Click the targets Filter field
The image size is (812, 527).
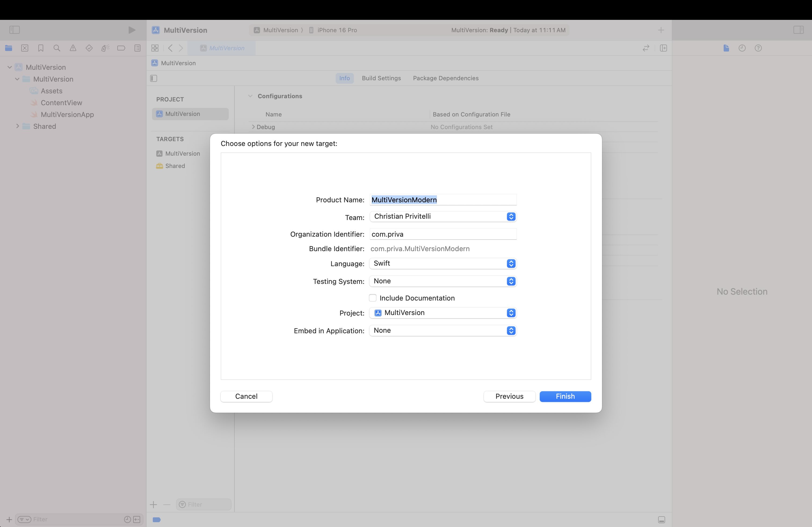pyautogui.click(x=204, y=504)
